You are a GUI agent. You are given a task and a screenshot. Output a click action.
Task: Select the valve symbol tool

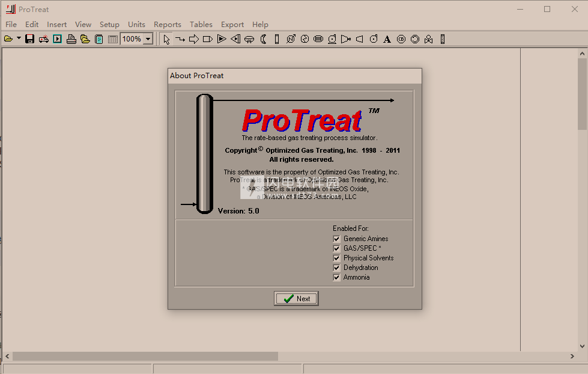429,39
